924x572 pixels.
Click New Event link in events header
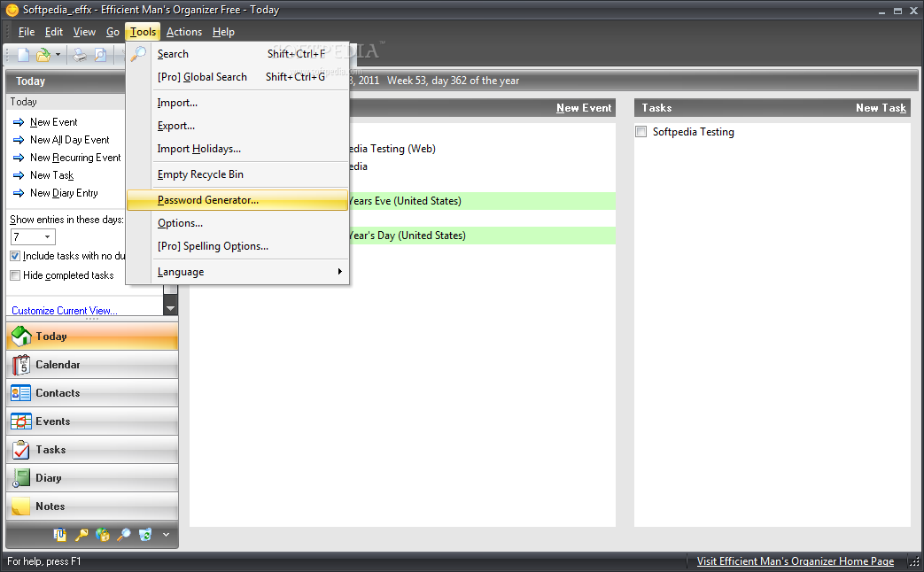click(x=584, y=108)
